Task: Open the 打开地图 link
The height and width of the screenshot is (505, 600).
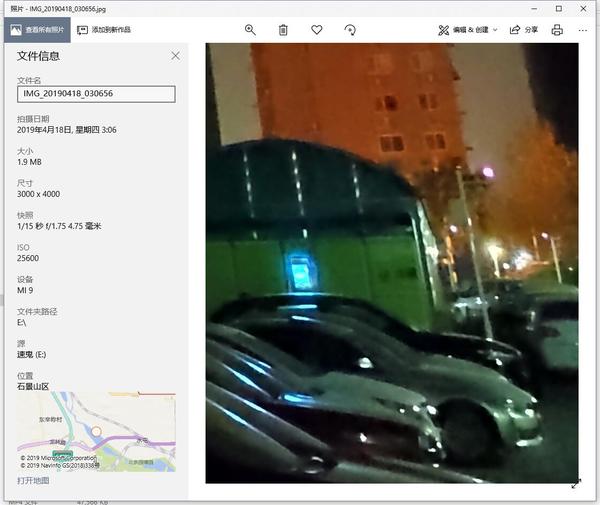Action: click(33, 481)
